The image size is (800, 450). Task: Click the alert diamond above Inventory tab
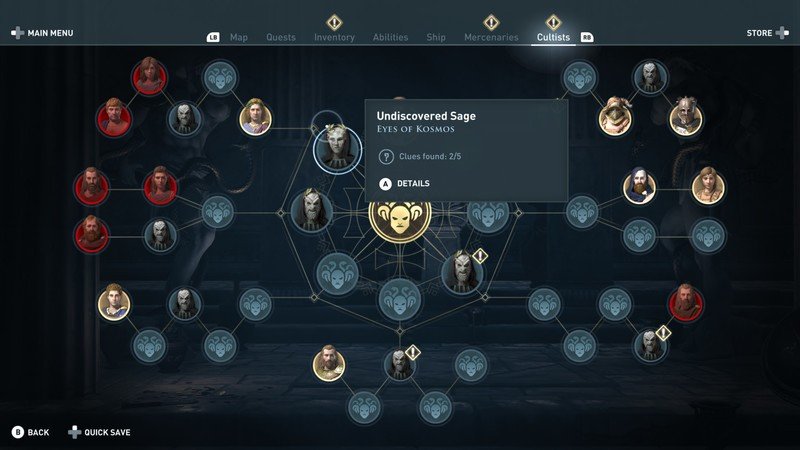(334, 22)
